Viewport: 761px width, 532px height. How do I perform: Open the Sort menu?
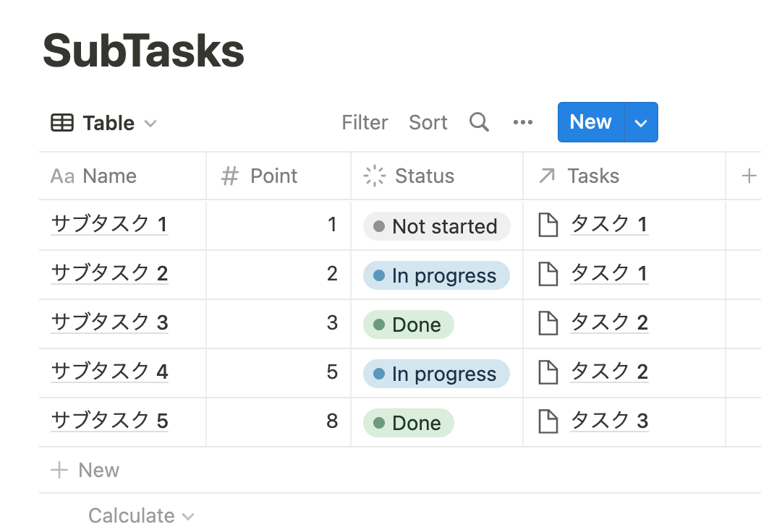click(x=428, y=122)
